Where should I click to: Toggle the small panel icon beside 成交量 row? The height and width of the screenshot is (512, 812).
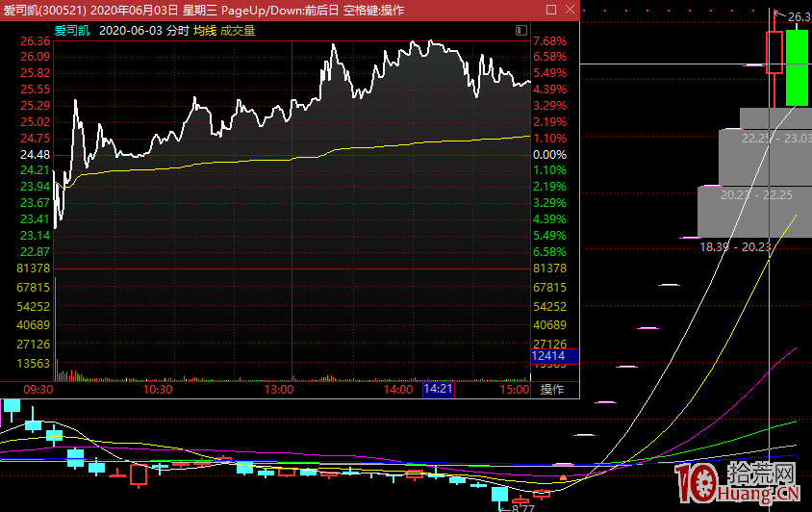point(521,31)
